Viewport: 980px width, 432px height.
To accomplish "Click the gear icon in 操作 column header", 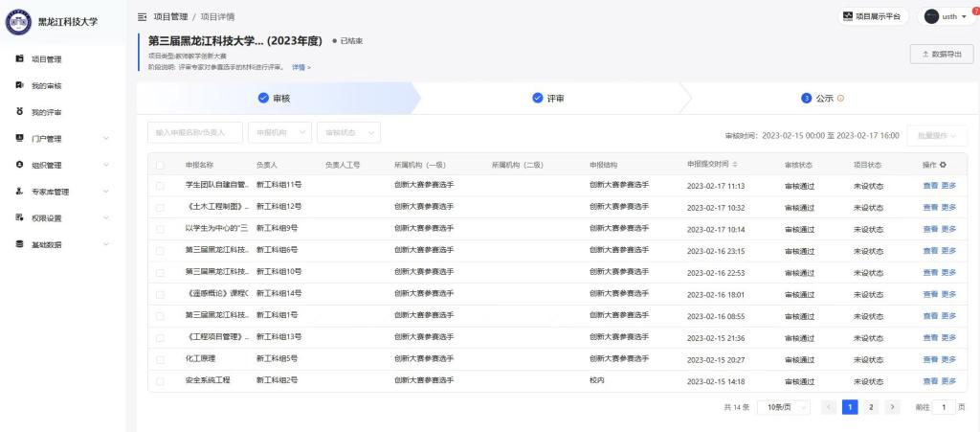I will coord(942,165).
